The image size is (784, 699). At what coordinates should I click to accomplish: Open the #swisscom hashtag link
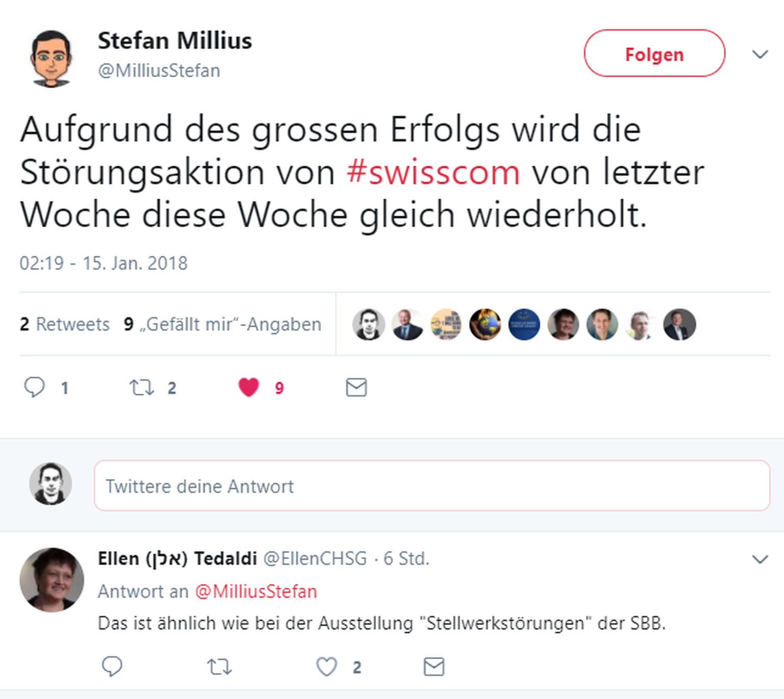click(x=433, y=172)
